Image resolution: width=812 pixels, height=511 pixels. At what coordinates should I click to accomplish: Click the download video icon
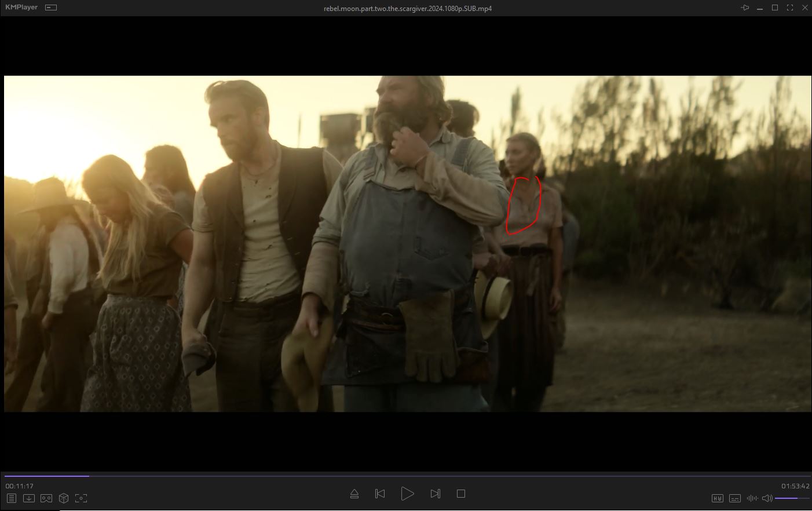[x=29, y=498]
